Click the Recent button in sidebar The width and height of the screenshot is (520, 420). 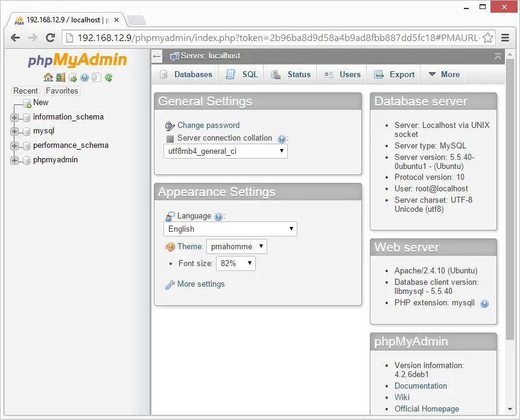coord(25,91)
